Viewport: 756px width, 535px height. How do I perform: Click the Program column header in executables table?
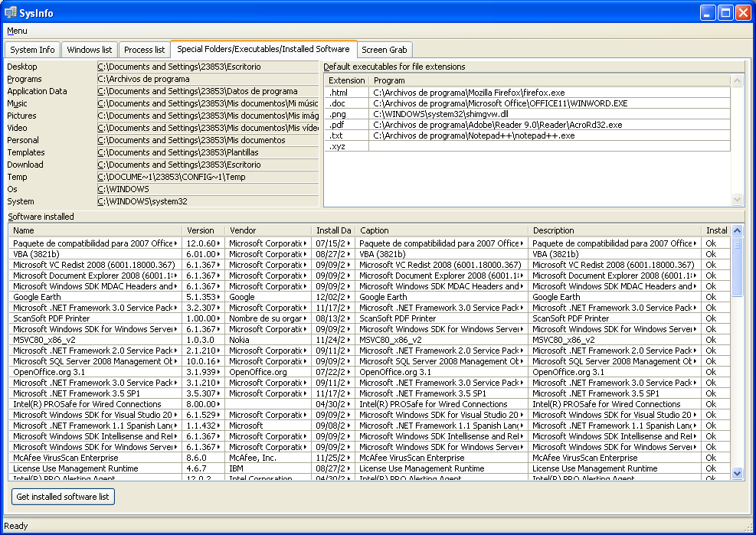550,80
